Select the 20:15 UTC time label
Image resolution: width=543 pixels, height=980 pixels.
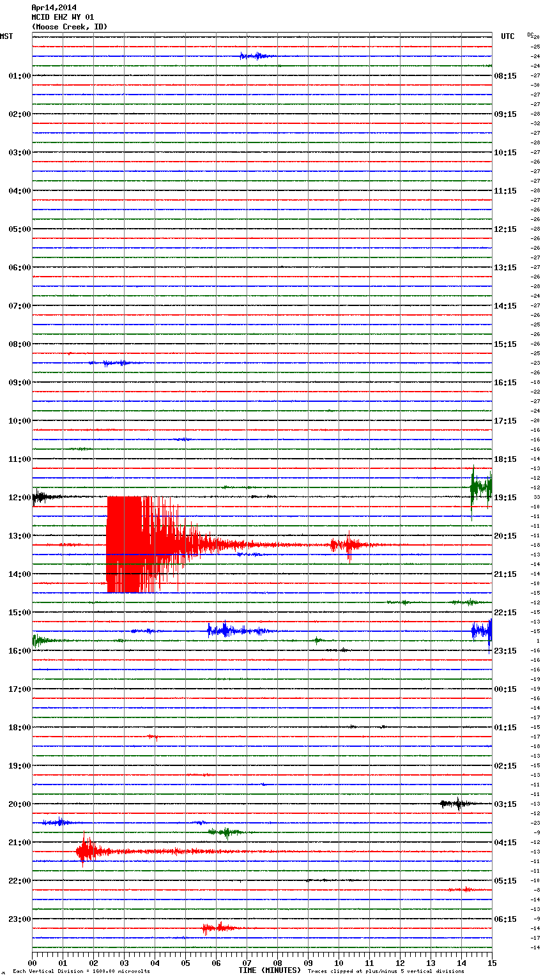pos(505,536)
